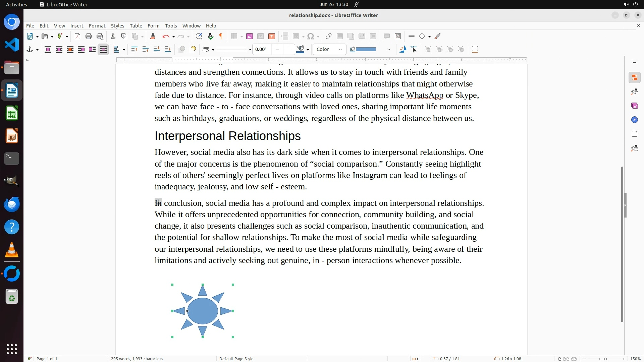Enable Edit Points mode

(414, 50)
